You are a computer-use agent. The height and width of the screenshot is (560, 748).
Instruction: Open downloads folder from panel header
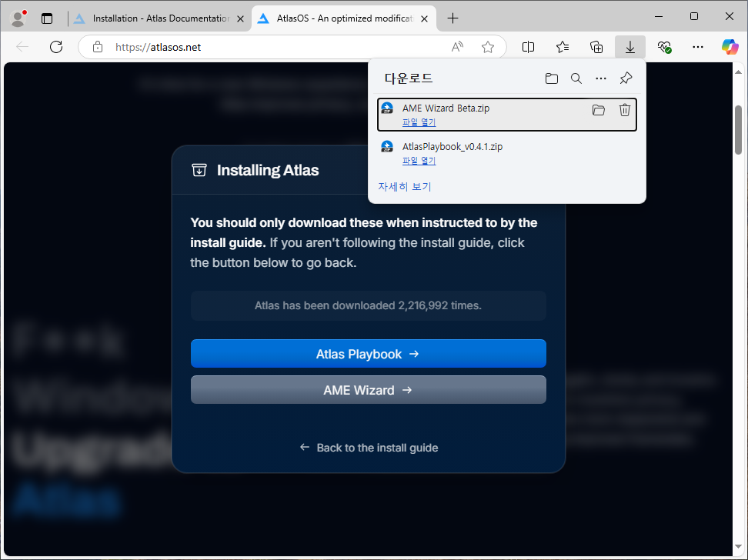(552, 78)
